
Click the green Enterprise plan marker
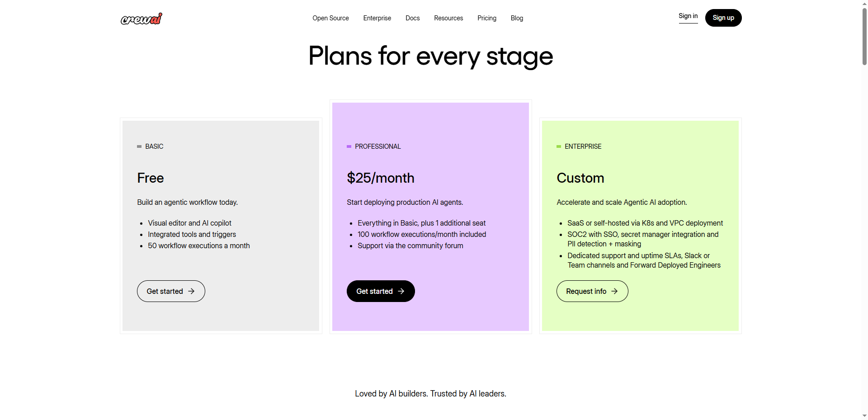click(559, 146)
